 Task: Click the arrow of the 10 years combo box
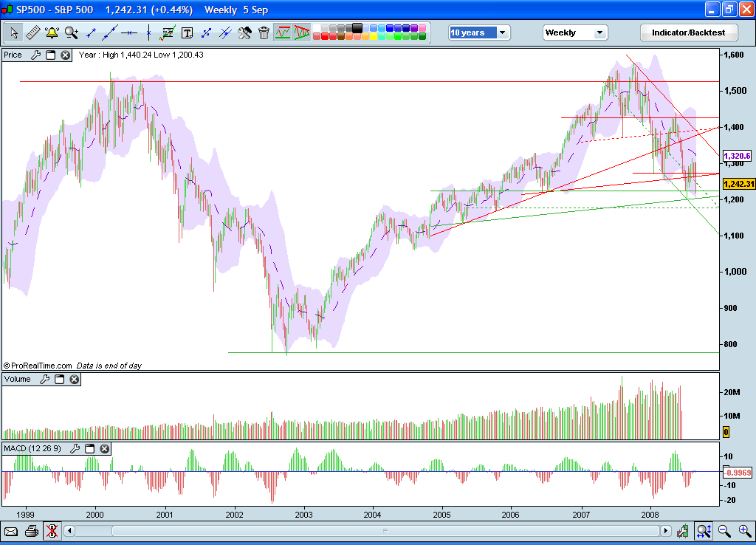(503, 32)
